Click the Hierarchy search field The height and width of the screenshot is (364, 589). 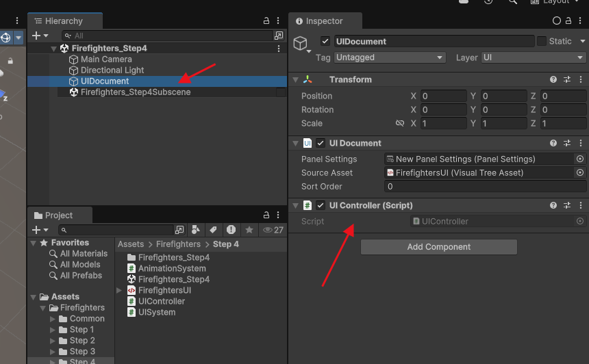[x=167, y=36]
